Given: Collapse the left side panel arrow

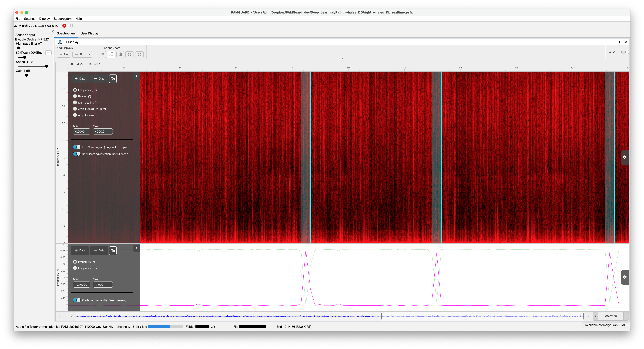Looking at the screenshot, I should (x=53, y=31).
